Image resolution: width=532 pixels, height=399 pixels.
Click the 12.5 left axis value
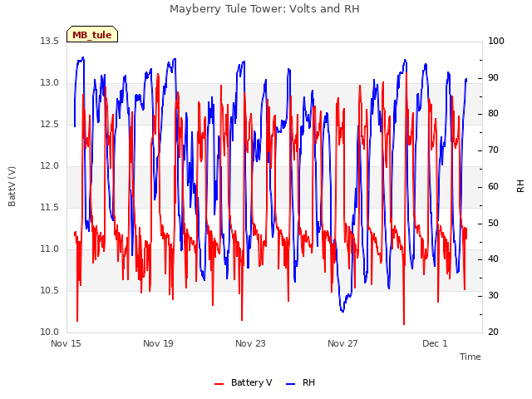coord(50,124)
